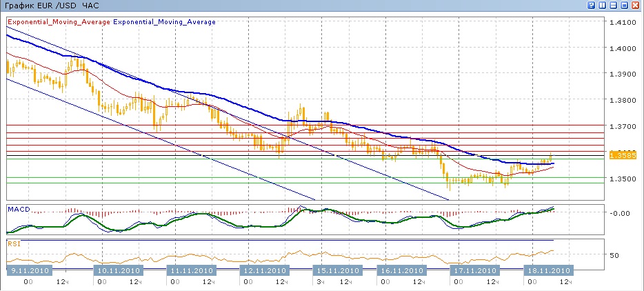The image size is (644, 291).
Task: Open help with the question mark icon
Action: (x=591, y=6)
